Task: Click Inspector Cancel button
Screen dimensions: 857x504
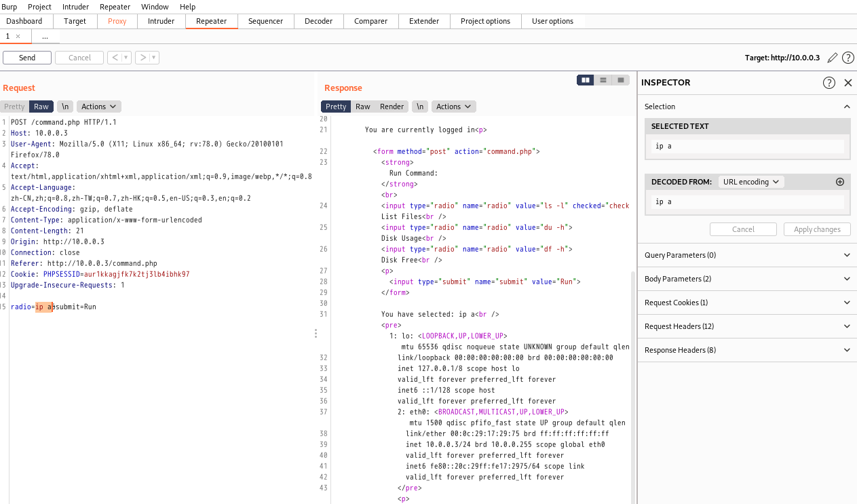Action: [x=743, y=229]
